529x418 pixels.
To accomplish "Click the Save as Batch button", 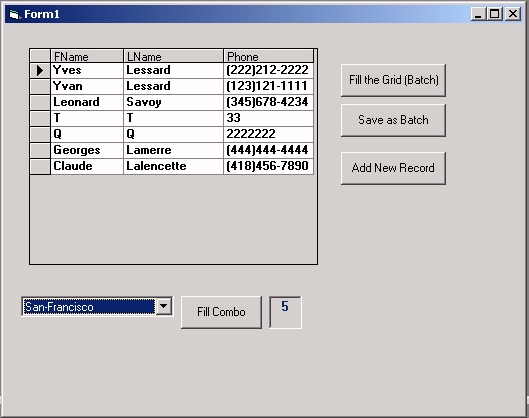I will (393, 120).
